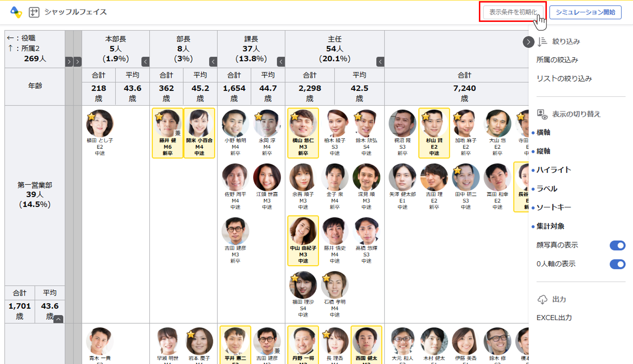Open the 所属の絞込み filter option
Image resolution: width=633 pixels, height=364 pixels.
coord(557,60)
